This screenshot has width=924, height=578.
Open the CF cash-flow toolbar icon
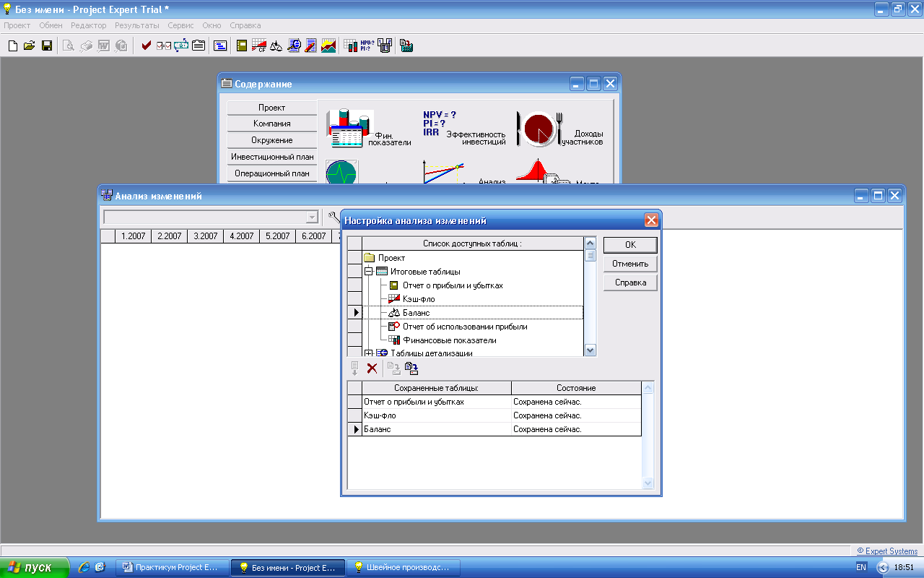click(x=258, y=46)
